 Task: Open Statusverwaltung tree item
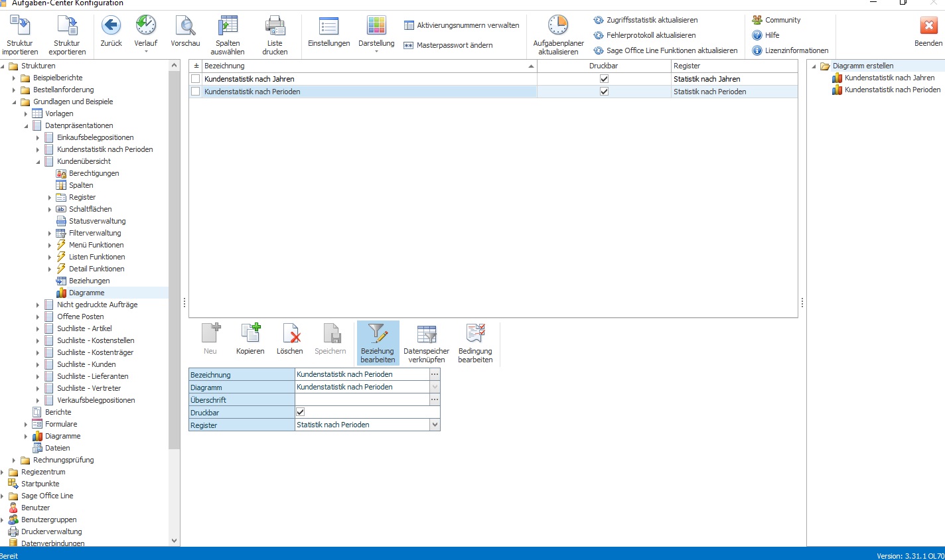click(97, 221)
